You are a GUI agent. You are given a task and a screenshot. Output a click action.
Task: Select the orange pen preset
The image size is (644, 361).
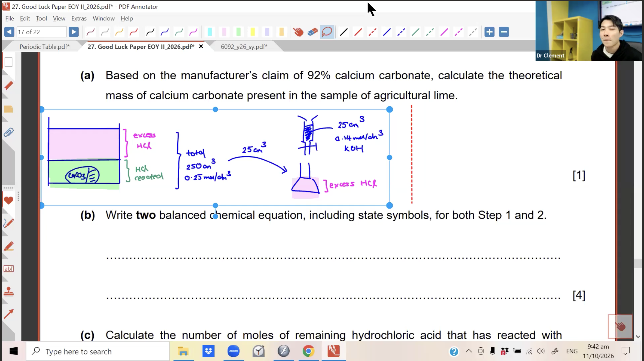pyautogui.click(x=119, y=32)
